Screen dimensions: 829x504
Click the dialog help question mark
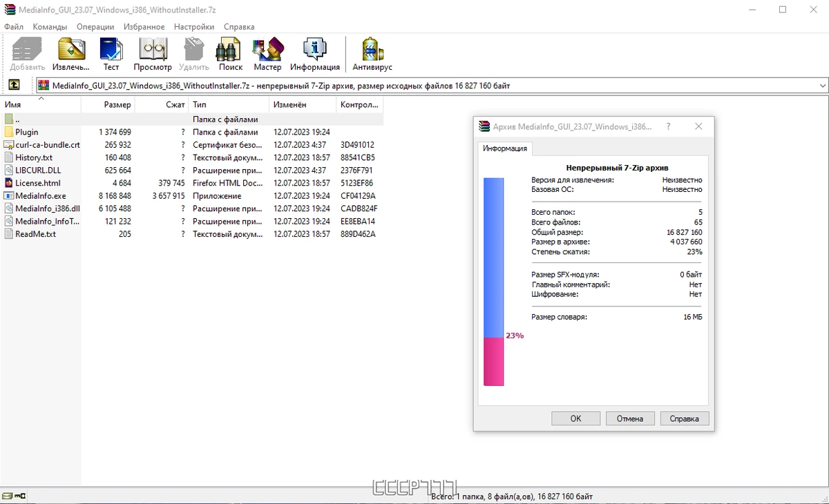[x=668, y=127]
